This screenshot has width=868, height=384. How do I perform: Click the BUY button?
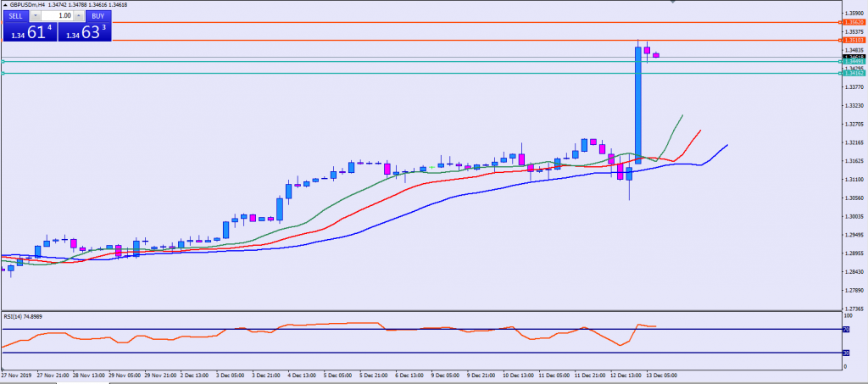[97, 15]
